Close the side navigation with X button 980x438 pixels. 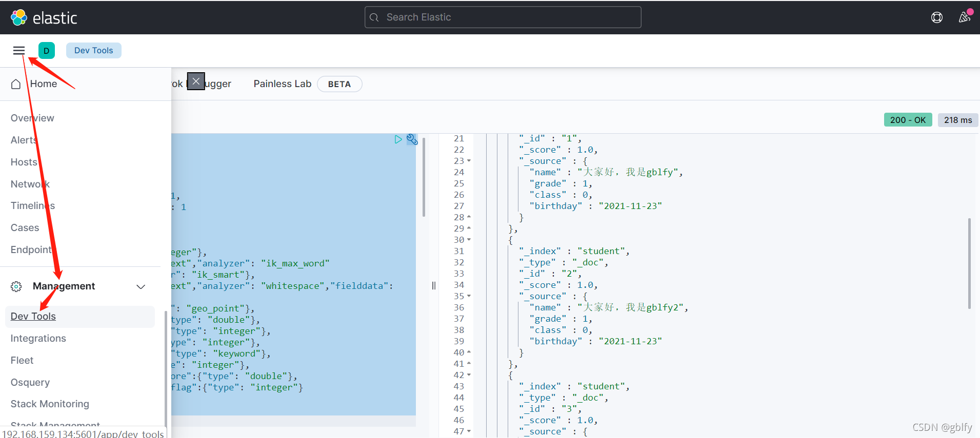click(196, 81)
